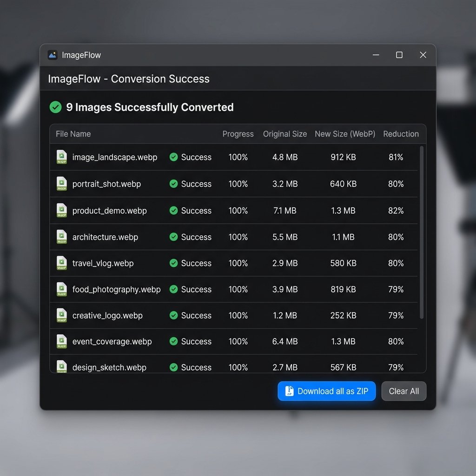Click success checkmark for design_sketch.webp

pyautogui.click(x=174, y=367)
